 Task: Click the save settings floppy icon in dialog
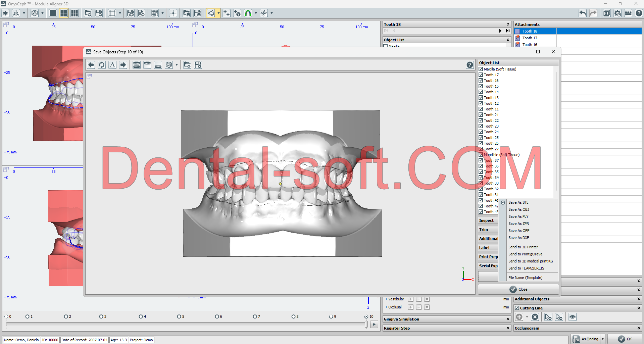click(x=198, y=65)
